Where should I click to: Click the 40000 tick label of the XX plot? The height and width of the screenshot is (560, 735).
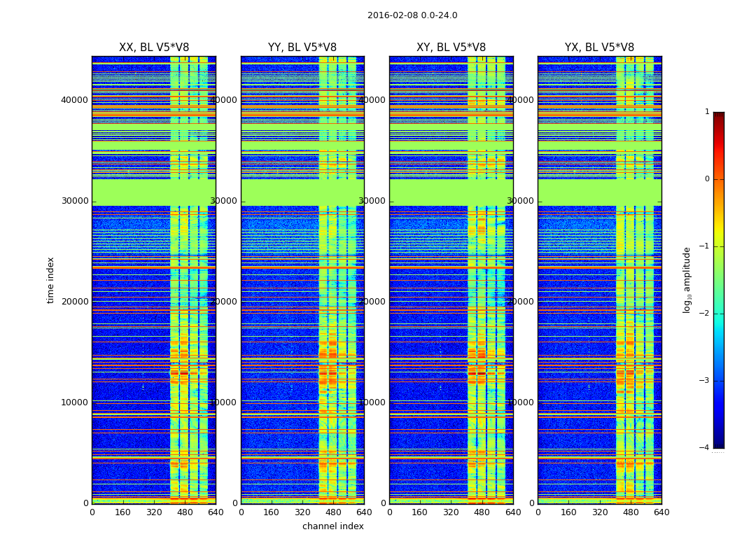pos(74,100)
